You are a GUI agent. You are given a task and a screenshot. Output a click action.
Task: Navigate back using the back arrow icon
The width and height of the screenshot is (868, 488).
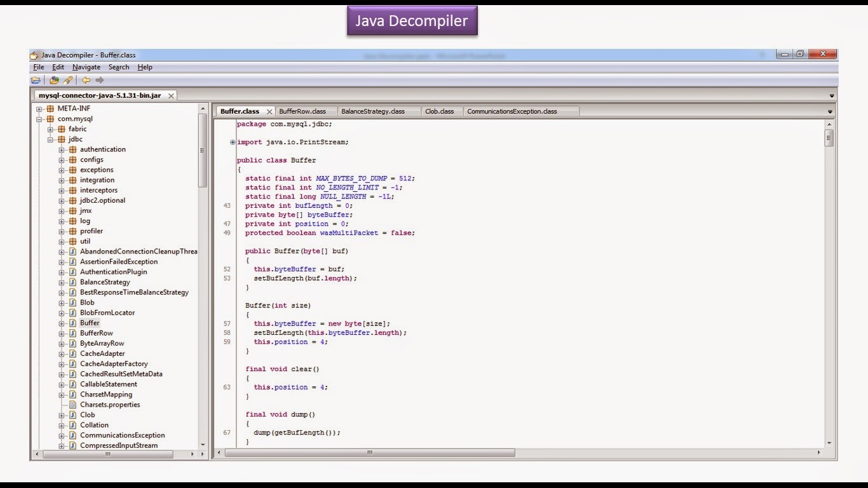[x=86, y=80]
